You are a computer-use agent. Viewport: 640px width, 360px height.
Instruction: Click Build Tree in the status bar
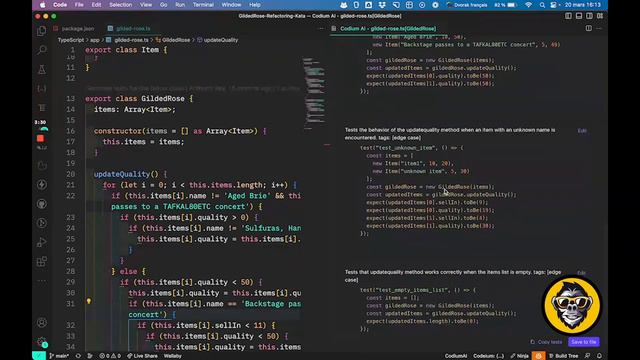click(564, 356)
